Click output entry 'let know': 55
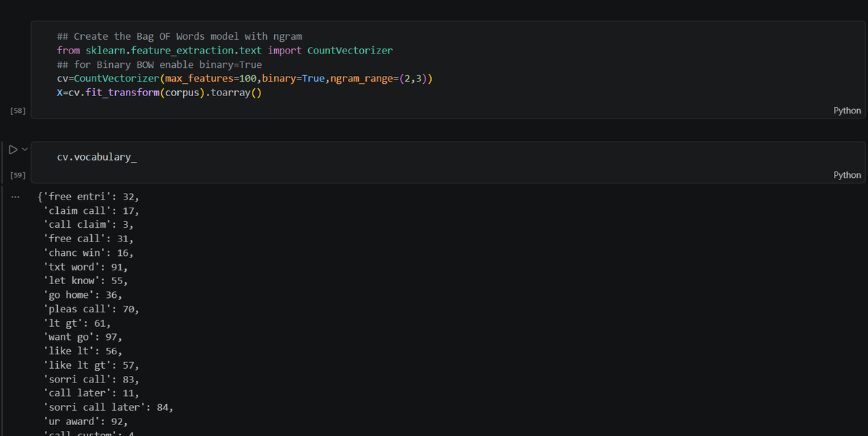 coord(85,281)
